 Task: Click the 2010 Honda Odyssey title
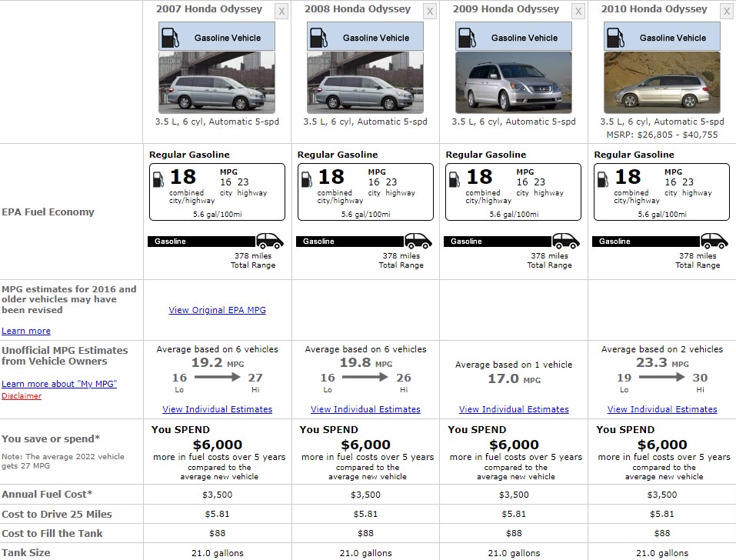(654, 9)
